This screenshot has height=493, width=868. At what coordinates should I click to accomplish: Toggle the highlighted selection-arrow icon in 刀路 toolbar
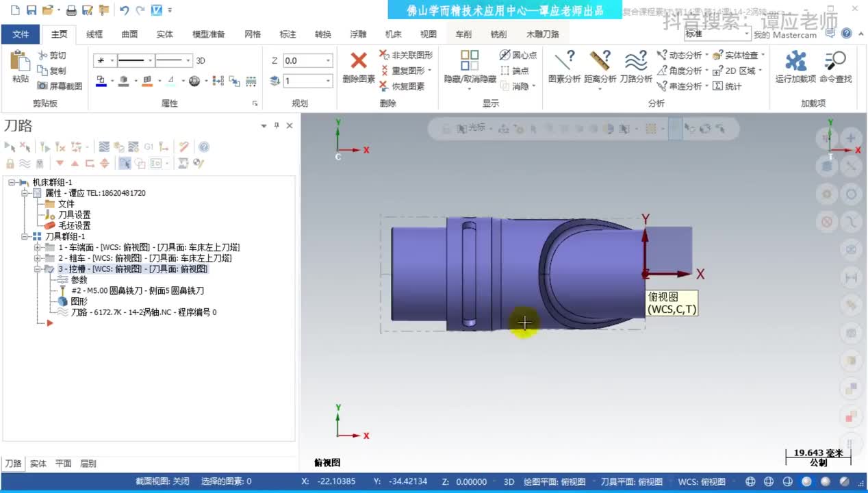[125, 163]
